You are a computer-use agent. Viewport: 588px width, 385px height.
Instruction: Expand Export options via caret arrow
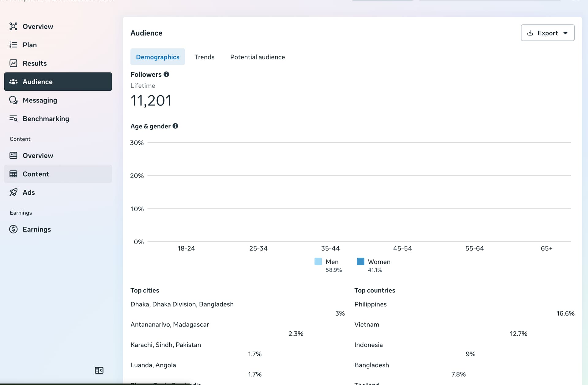coord(565,33)
